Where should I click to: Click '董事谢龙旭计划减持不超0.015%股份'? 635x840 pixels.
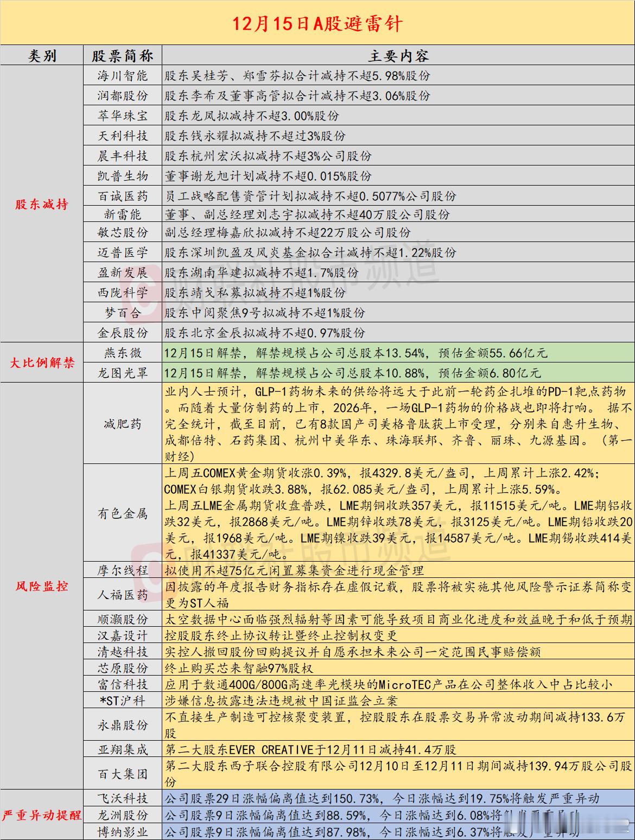click(268, 176)
